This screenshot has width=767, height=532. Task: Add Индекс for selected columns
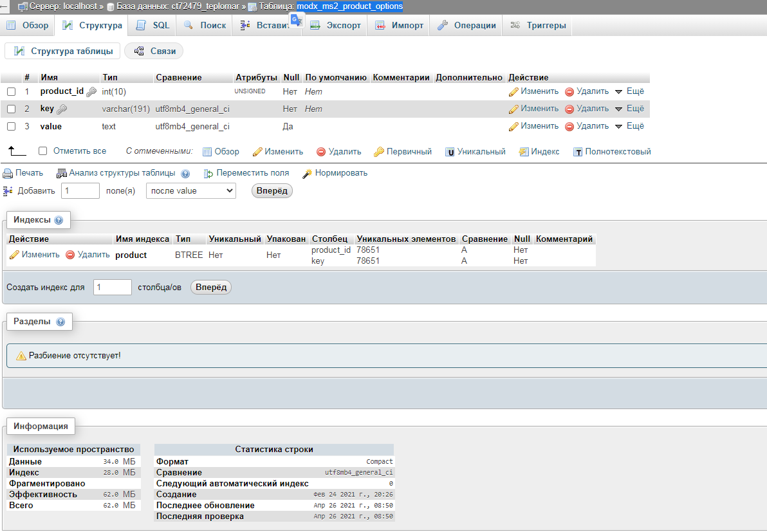[x=539, y=152]
